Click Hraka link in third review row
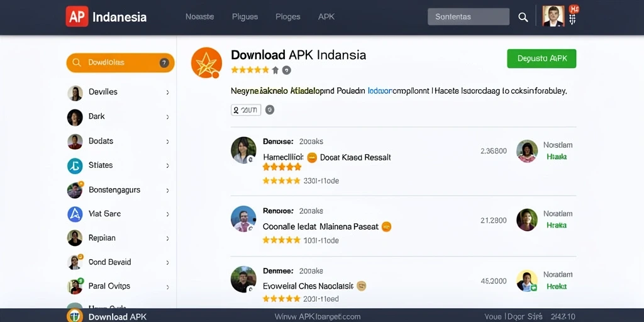 coord(557,286)
